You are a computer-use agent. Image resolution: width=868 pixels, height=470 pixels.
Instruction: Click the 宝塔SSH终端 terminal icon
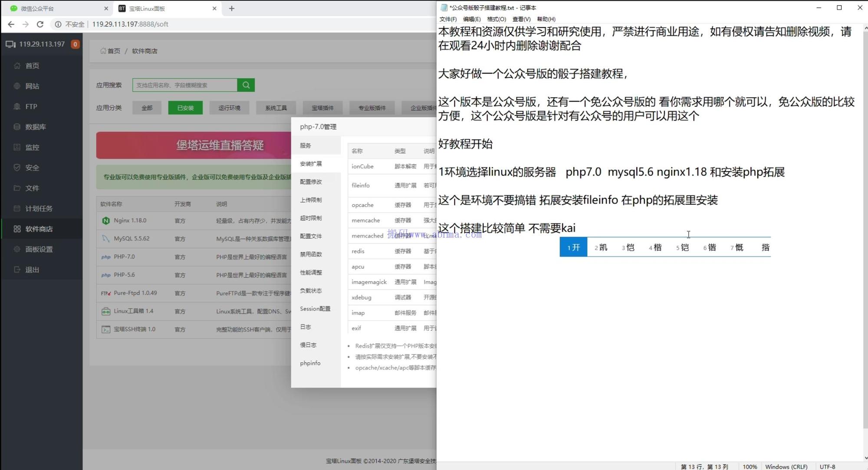point(106,329)
